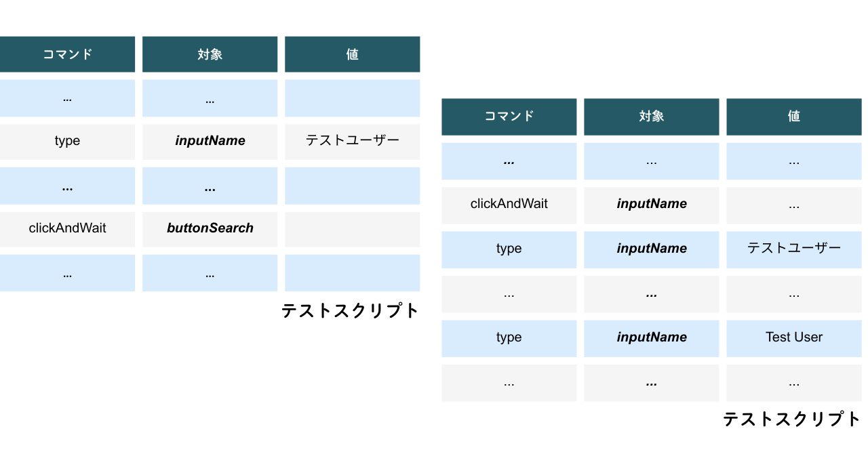
Task: Select the Test User value cell
Action: [793, 337]
